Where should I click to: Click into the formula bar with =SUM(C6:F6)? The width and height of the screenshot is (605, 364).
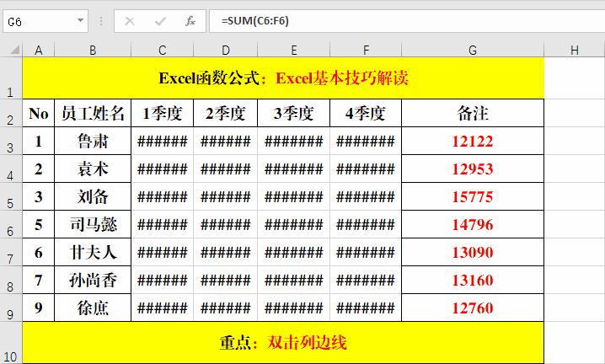pyautogui.click(x=407, y=21)
